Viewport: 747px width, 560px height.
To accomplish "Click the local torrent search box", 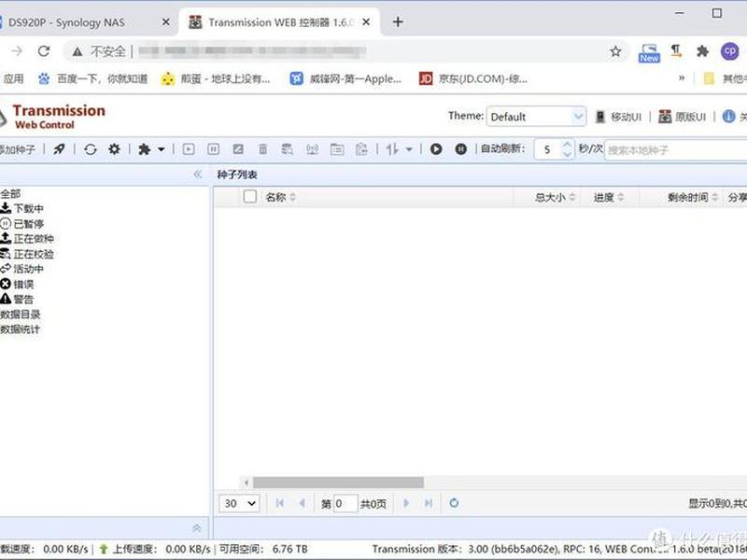I will click(x=675, y=150).
